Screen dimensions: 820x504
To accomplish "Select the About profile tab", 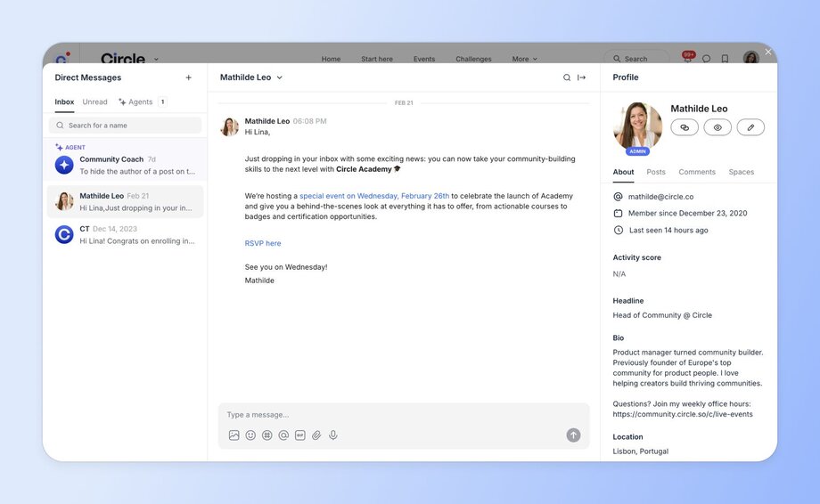I will click(623, 172).
